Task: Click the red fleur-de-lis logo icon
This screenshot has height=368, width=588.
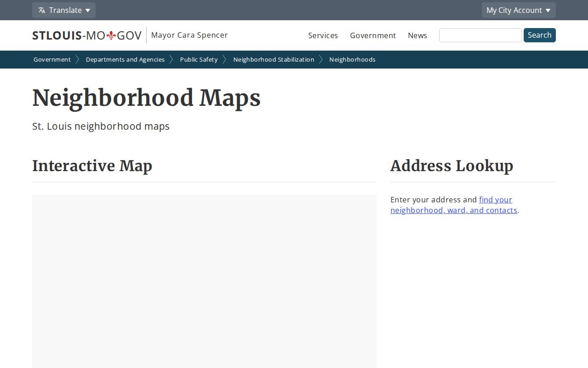Action: 111,35
